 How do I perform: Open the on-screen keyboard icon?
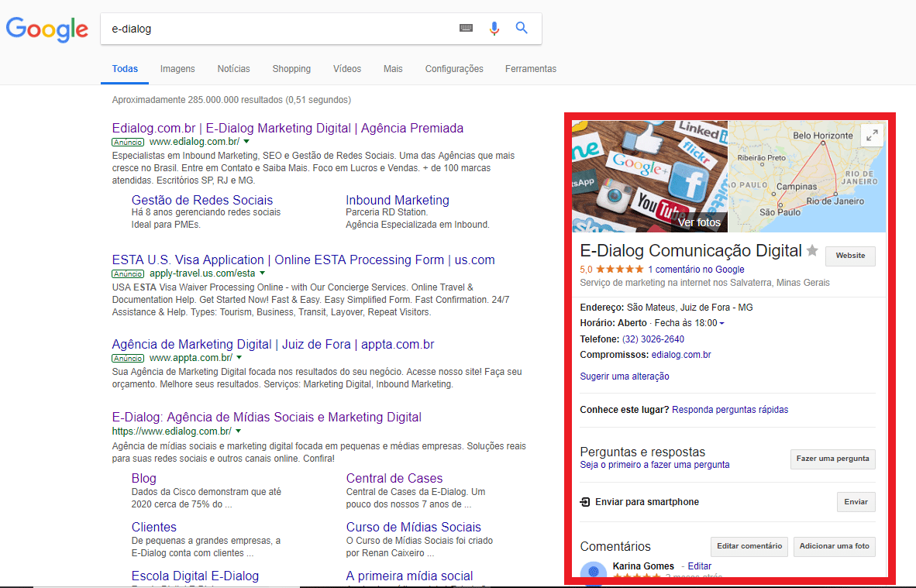466,28
